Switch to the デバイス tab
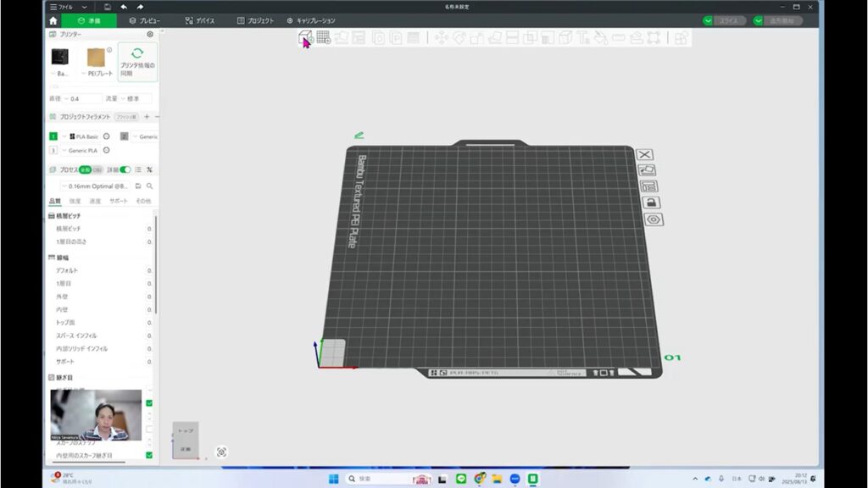This screenshot has height=488, width=868. [200, 20]
